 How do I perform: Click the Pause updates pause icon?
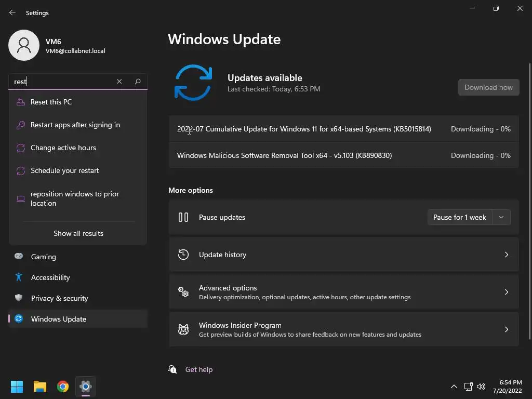(183, 217)
